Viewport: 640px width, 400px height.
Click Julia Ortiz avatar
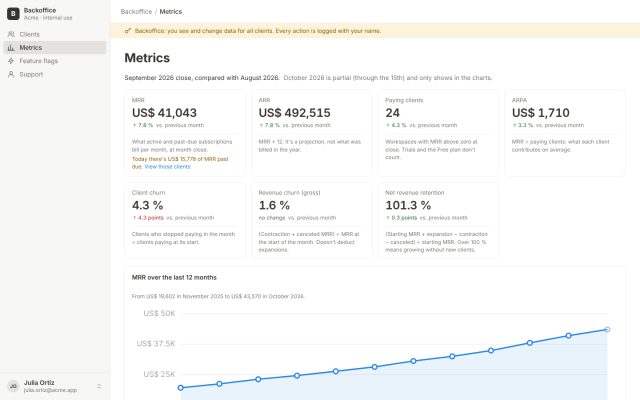(x=13, y=386)
